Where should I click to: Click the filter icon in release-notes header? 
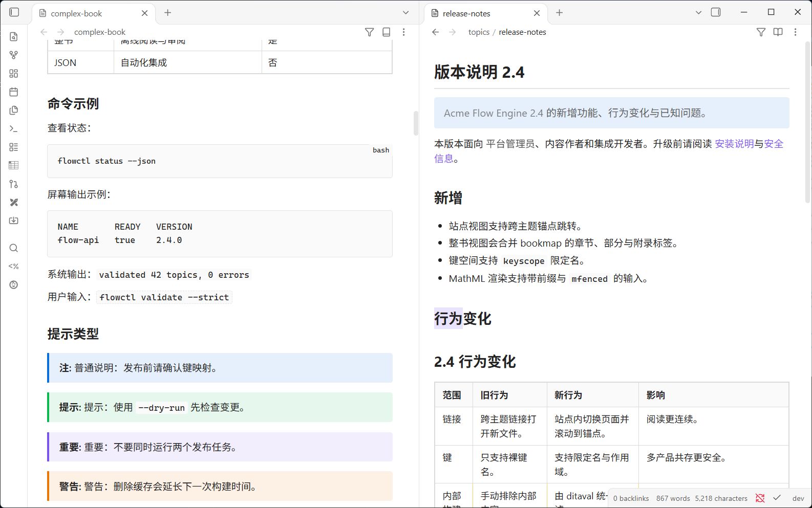coord(761,32)
